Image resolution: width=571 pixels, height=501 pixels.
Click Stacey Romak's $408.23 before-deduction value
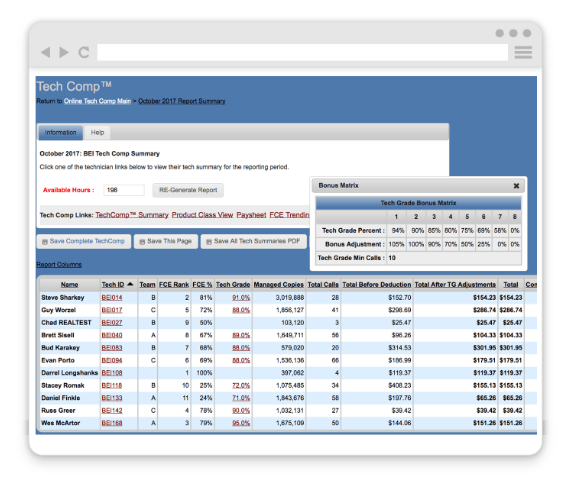[x=399, y=386]
